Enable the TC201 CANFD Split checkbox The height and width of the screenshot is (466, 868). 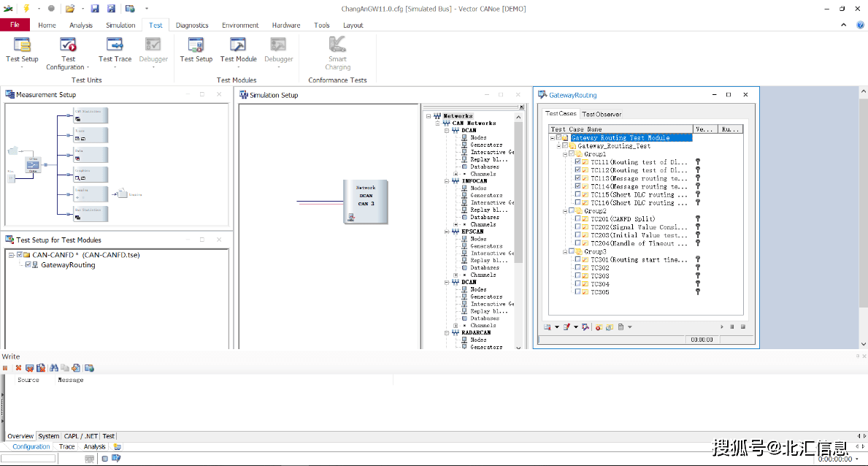tap(577, 219)
